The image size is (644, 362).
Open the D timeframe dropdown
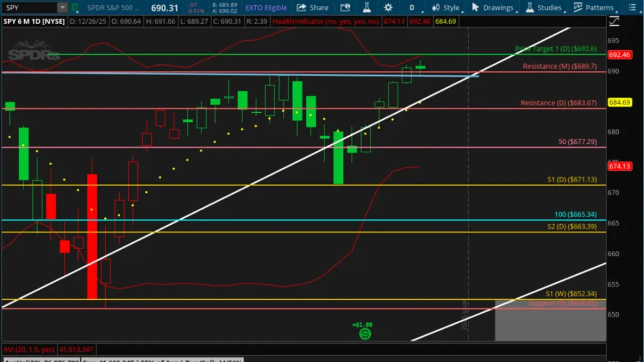(411, 7)
